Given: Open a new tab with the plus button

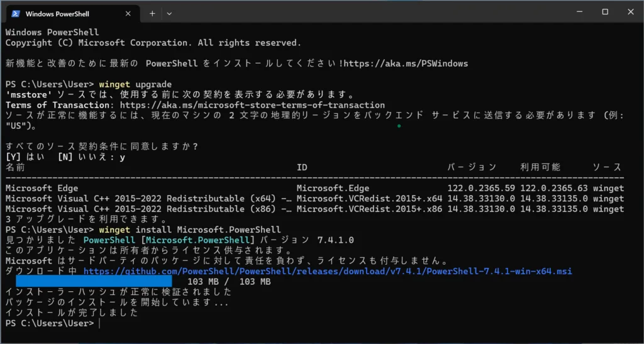Looking at the screenshot, I should pyautogui.click(x=152, y=13).
